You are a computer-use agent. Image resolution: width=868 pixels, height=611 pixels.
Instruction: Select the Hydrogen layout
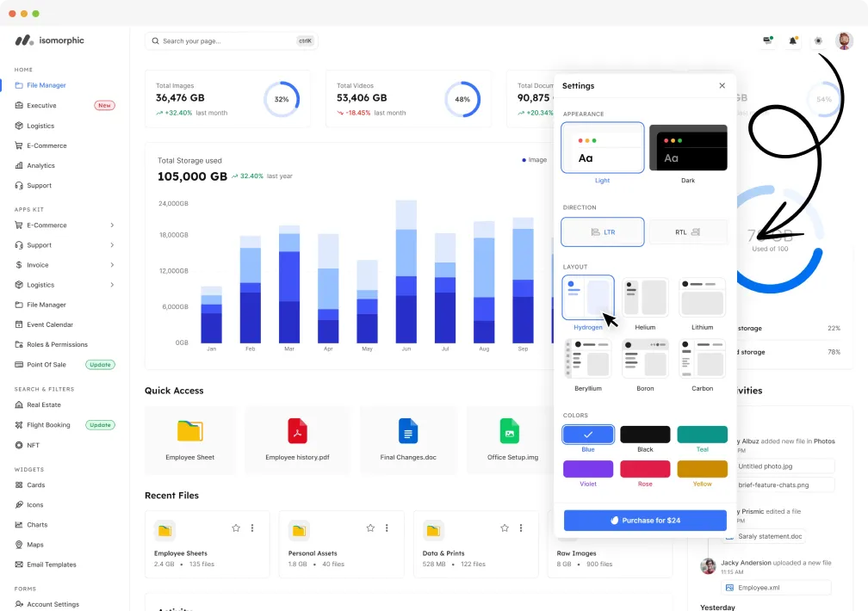tap(588, 297)
